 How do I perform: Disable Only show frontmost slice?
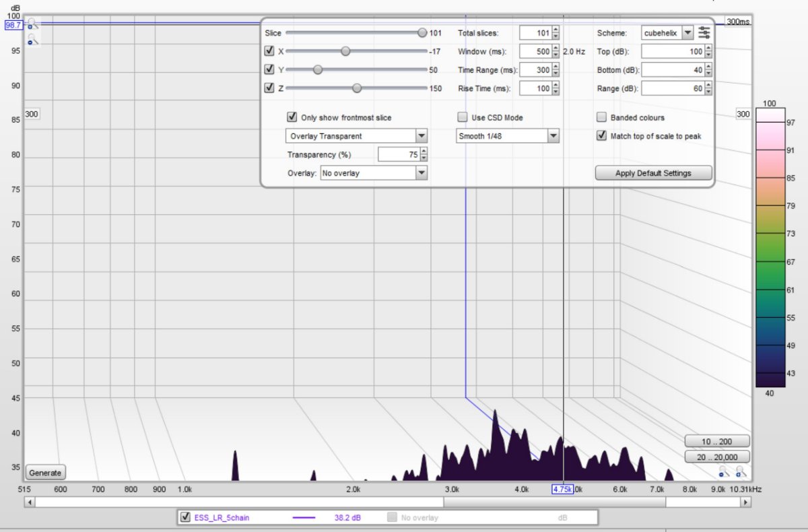(x=292, y=117)
